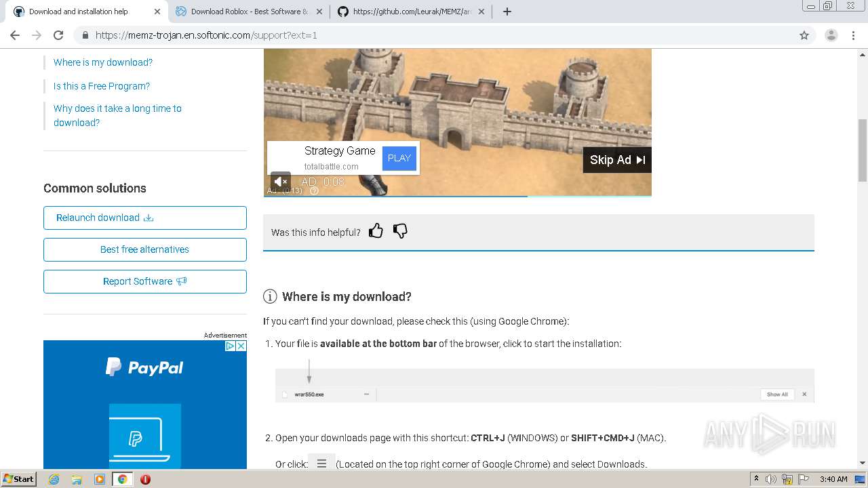Open the volume speaker tray icon
Viewport: 868px width, 488px height.
(x=771, y=479)
